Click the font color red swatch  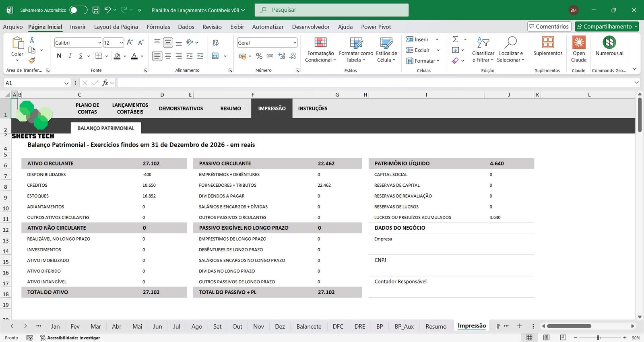[134, 56]
